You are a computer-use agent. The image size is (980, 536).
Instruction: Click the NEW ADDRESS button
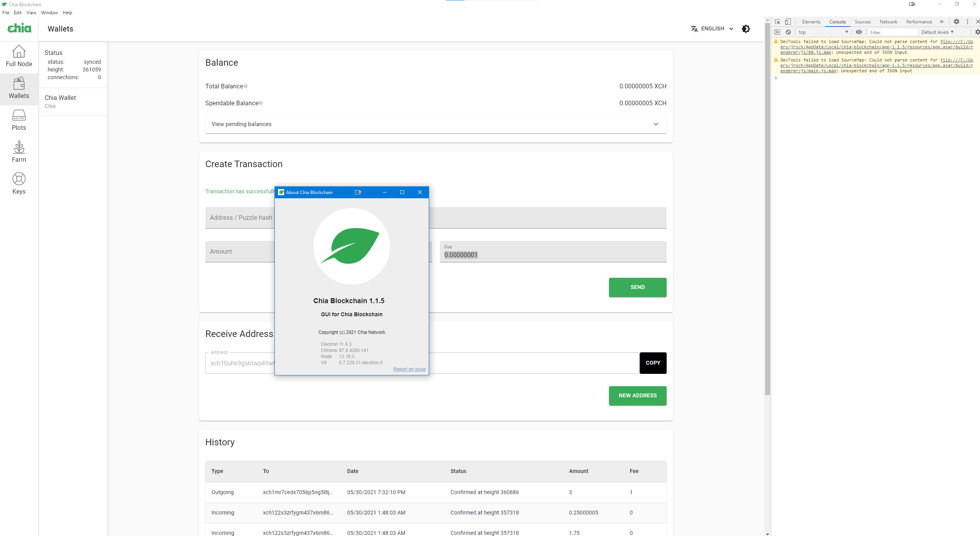coord(637,396)
